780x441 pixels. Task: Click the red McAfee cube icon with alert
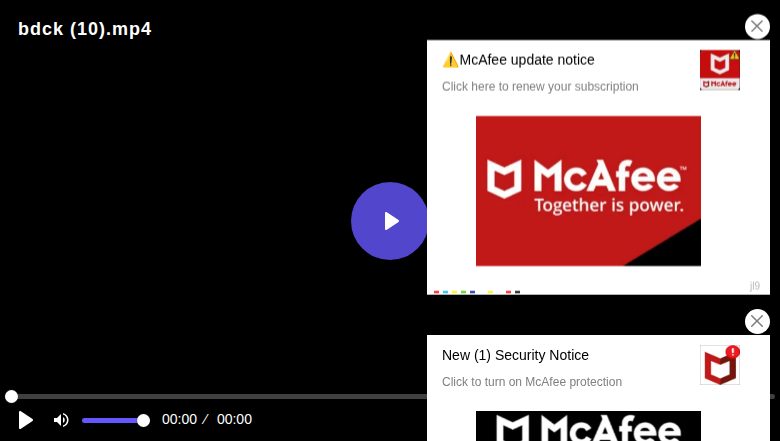[x=719, y=365]
